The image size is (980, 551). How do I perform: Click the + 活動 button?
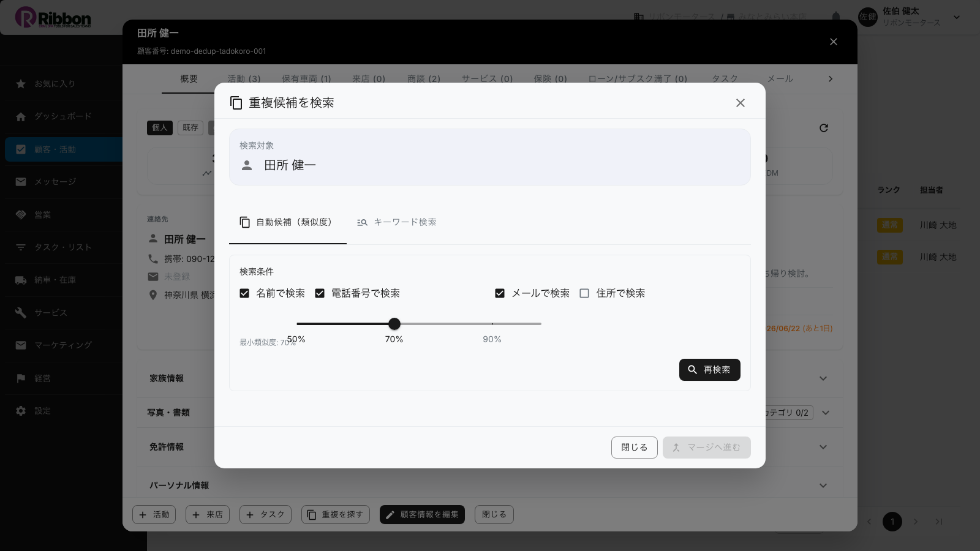tap(154, 515)
